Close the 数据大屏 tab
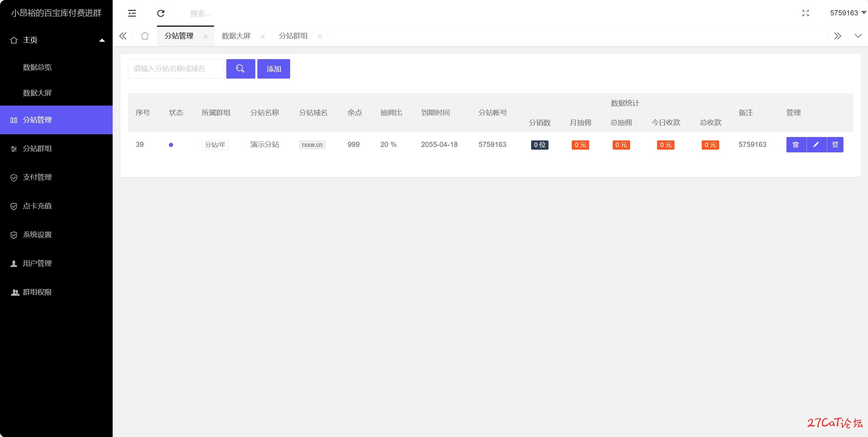The height and width of the screenshot is (437, 868). click(263, 37)
